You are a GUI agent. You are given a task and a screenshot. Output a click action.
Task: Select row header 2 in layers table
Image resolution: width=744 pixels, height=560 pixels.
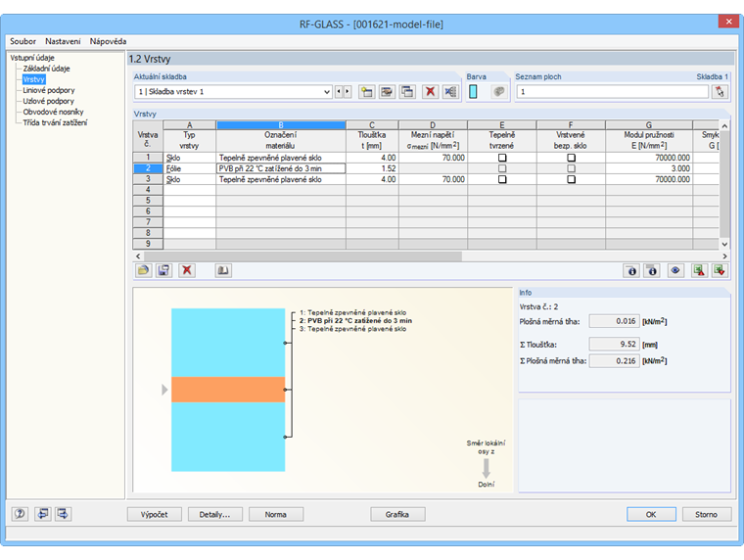click(x=148, y=168)
